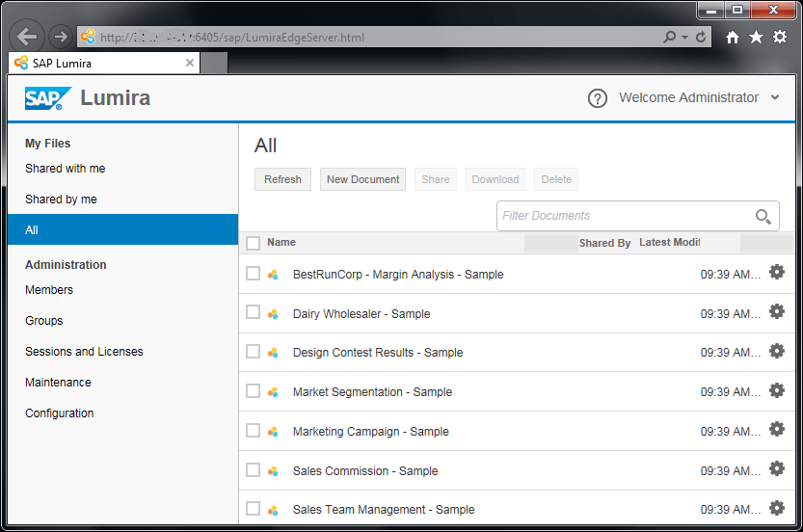Click the Share button
The image size is (803, 532).
[x=436, y=179]
